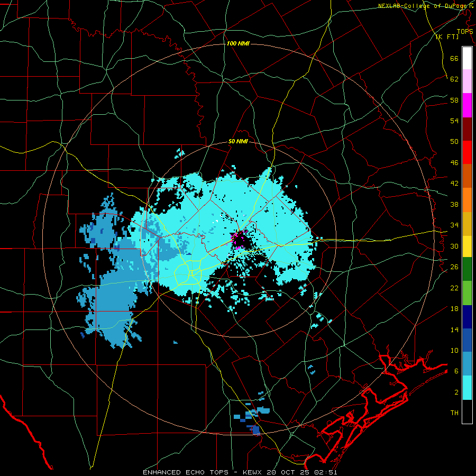This screenshot has width=476, height=476.
Task: Click the medium blue legend swatch
Action: (467, 340)
